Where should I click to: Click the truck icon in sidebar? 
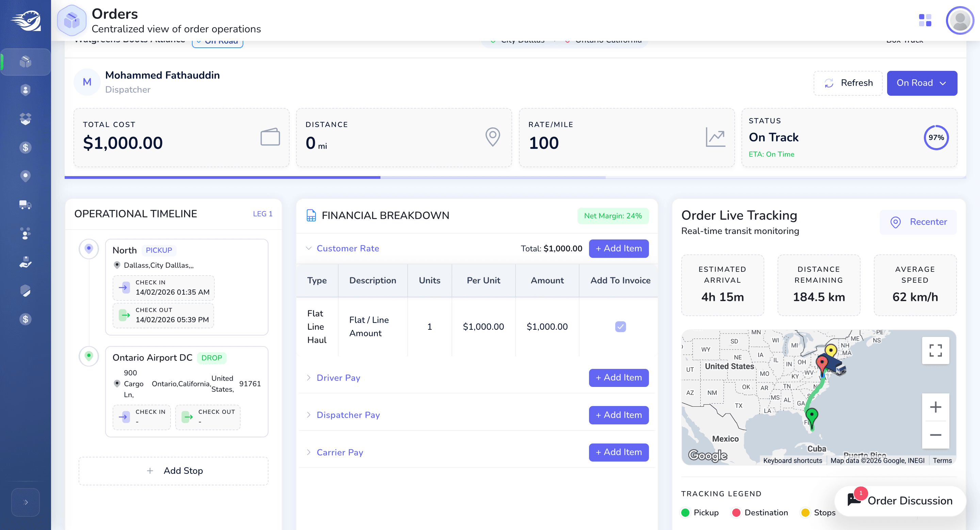click(26, 205)
